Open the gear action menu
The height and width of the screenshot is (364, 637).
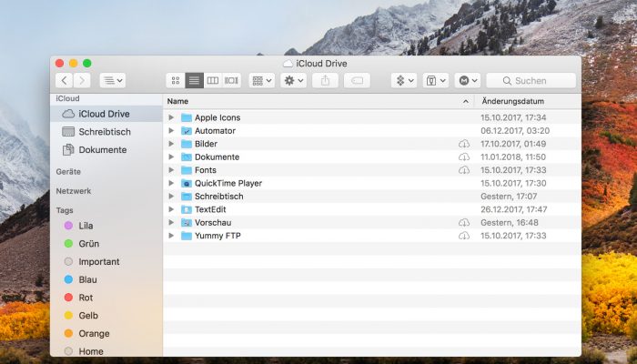(x=294, y=80)
